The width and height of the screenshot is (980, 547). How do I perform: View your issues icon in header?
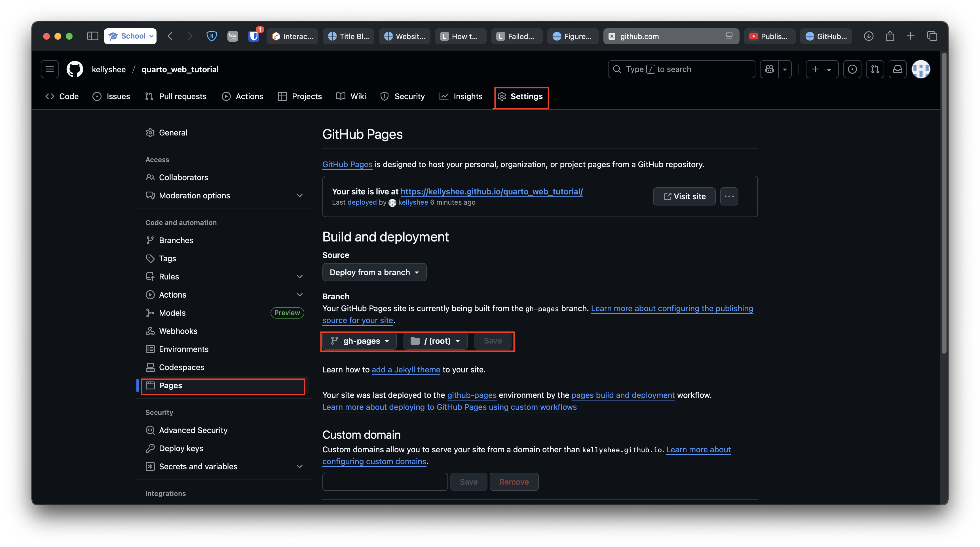[852, 69]
